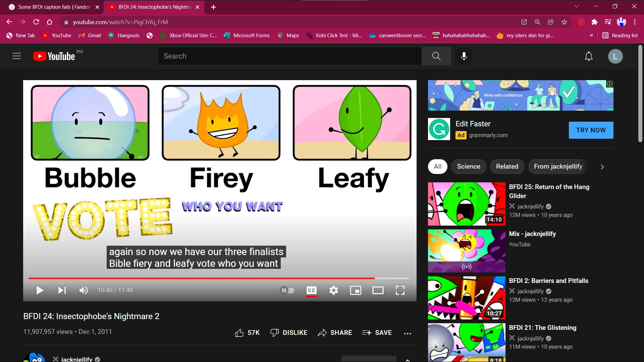Viewport: 644px width, 362px height.
Task: Enter fullscreen playback
Action: pyautogui.click(x=400, y=290)
